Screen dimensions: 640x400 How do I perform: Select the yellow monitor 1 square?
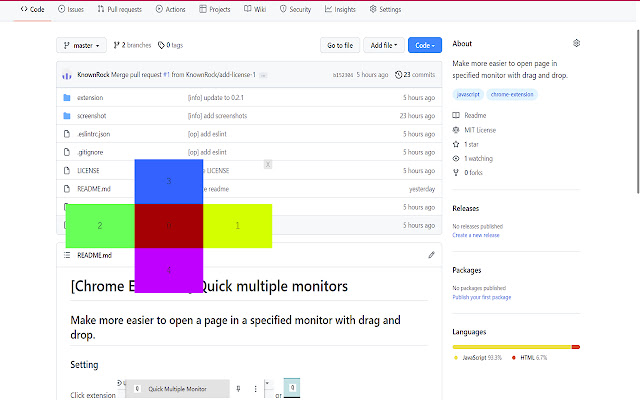tap(238, 226)
